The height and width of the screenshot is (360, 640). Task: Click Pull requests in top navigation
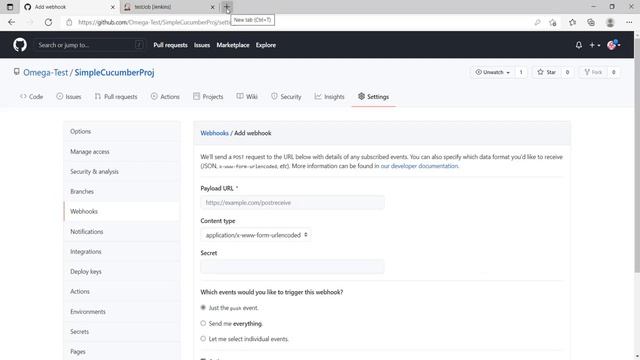point(170,45)
